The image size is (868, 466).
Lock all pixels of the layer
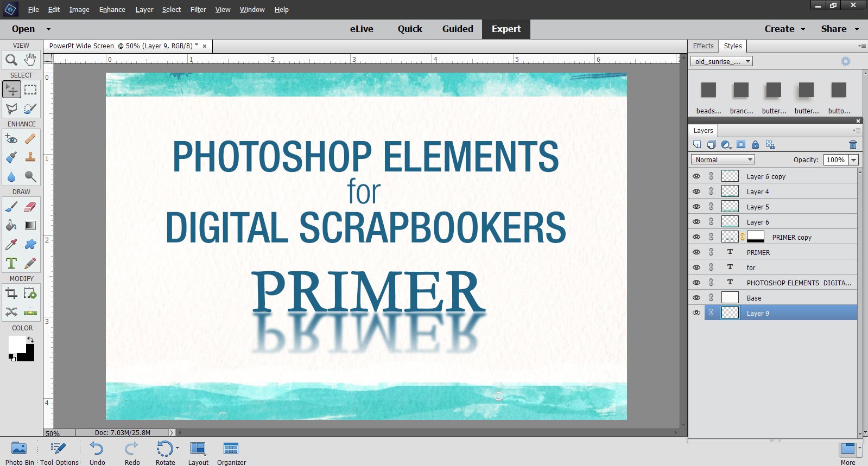(x=755, y=144)
